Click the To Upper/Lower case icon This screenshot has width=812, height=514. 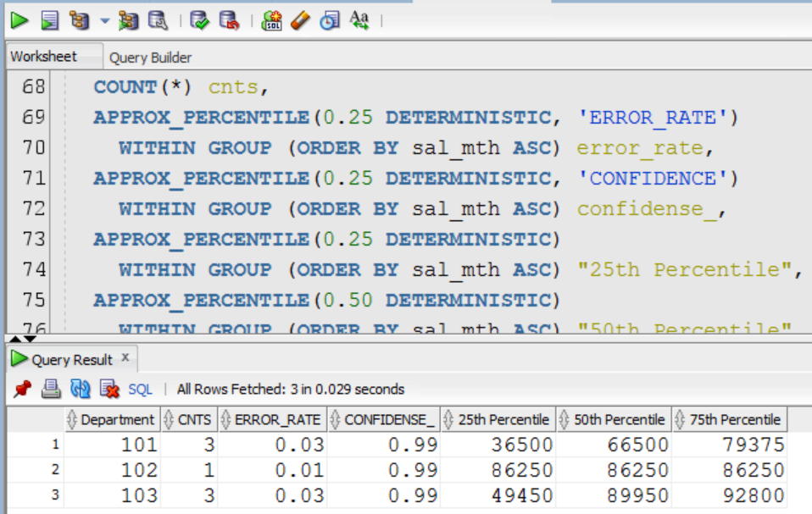tap(359, 20)
